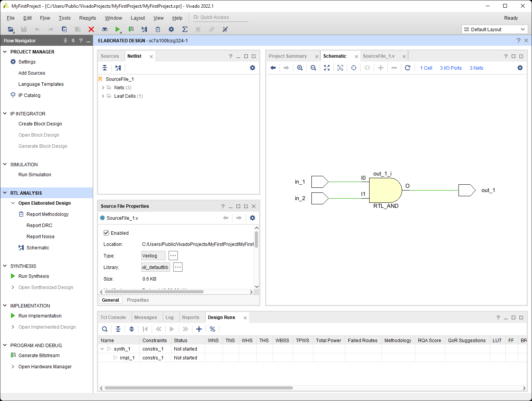Zoom in on the schematic view

(x=300, y=68)
